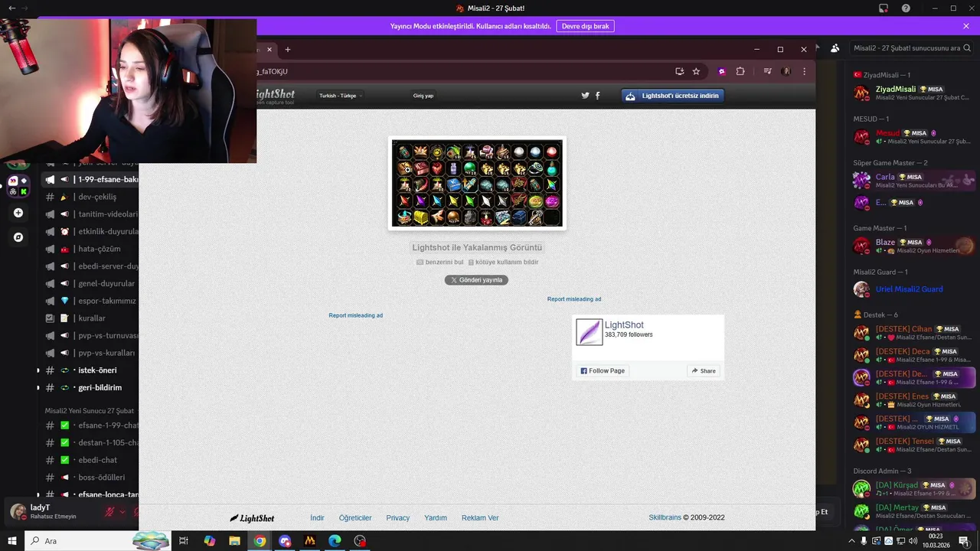Open ebedi-chat channel

(90, 460)
